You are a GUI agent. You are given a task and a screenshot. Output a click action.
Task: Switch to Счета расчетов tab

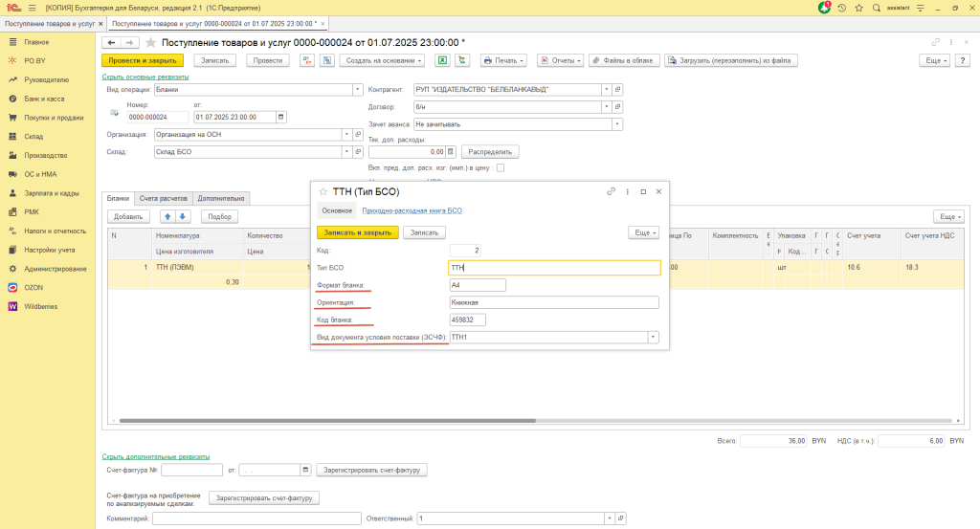click(163, 198)
